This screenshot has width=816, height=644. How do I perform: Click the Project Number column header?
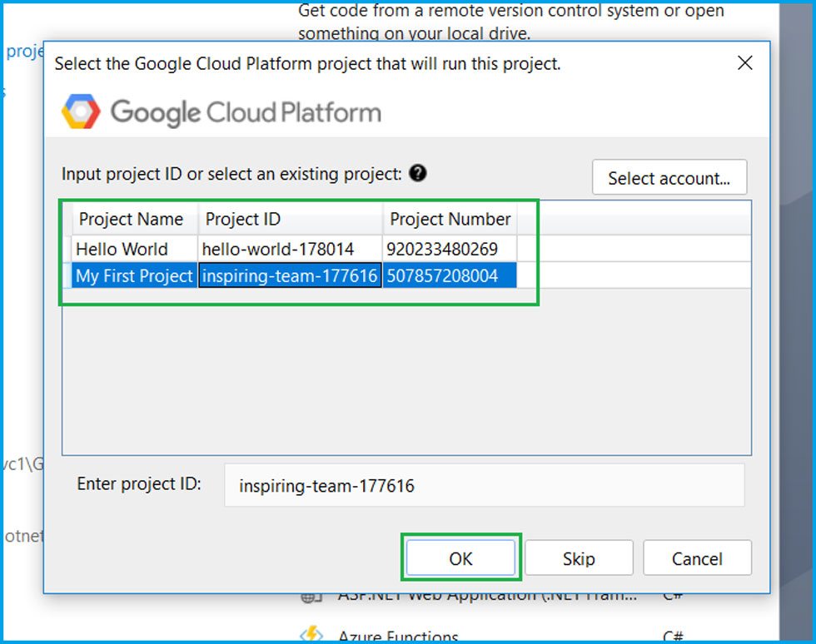(x=450, y=220)
